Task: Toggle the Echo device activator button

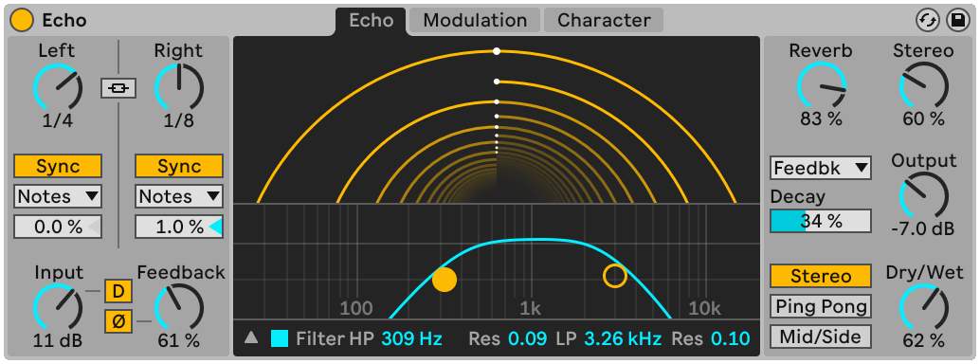Action: [22, 21]
